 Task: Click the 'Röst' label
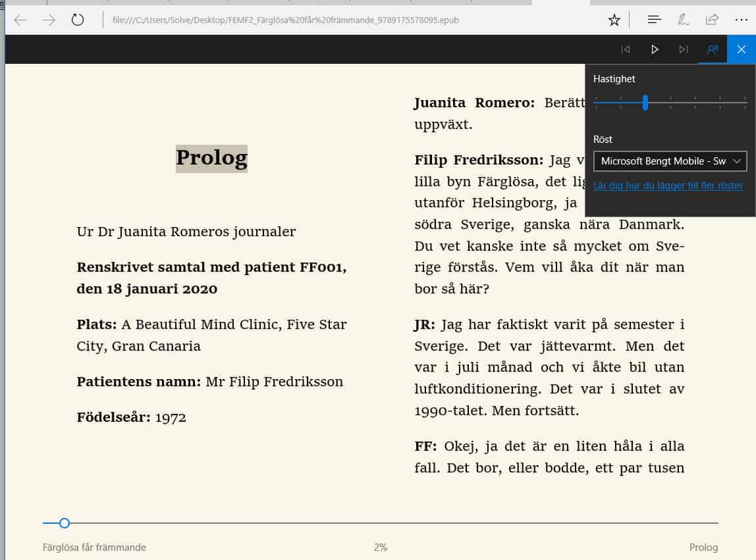(x=603, y=140)
